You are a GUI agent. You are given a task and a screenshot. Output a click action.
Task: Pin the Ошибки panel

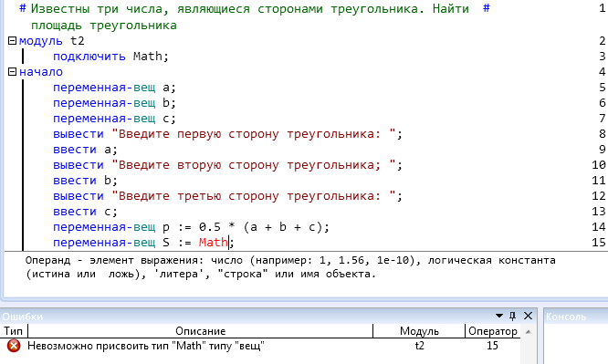(x=513, y=316)
